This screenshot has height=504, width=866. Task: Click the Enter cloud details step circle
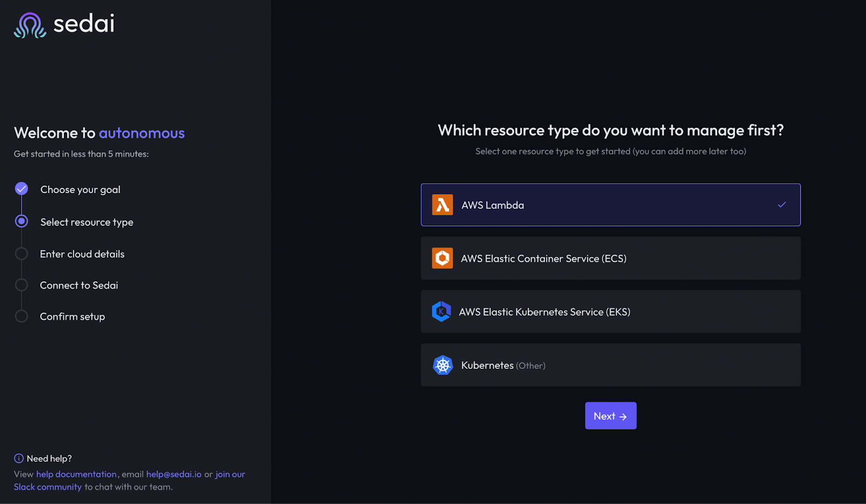click(21, 253)
